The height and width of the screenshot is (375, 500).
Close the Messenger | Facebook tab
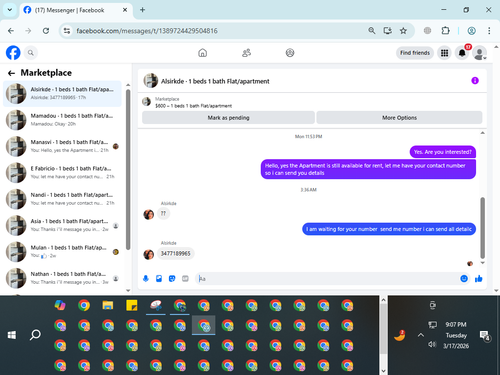pyautogui.click(x=125, y=10)
